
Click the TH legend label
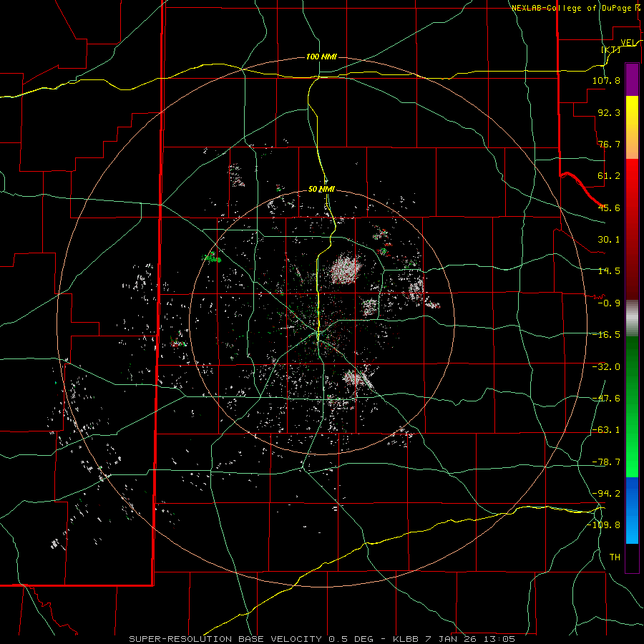pyautogui.click(x=615, y=557)
